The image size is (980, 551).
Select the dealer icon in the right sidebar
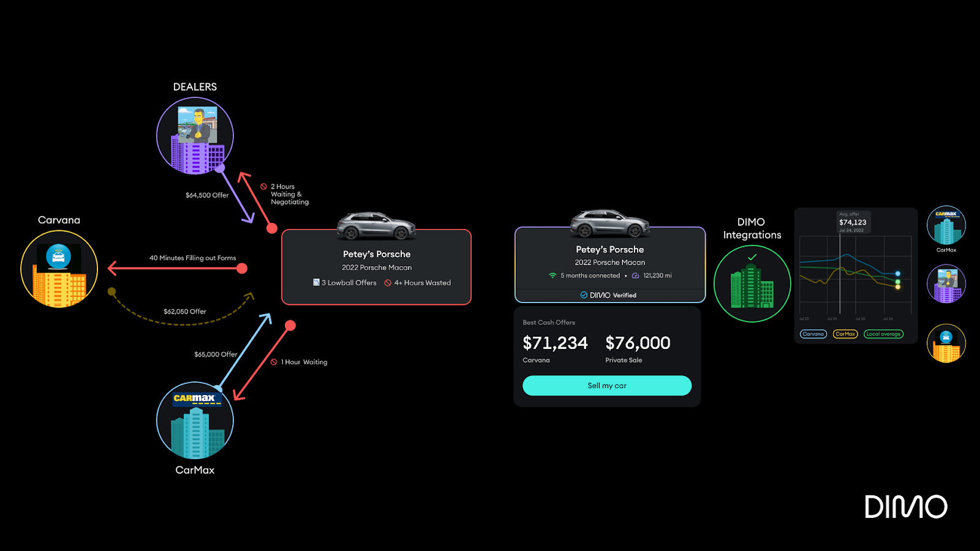coord(946,283)
